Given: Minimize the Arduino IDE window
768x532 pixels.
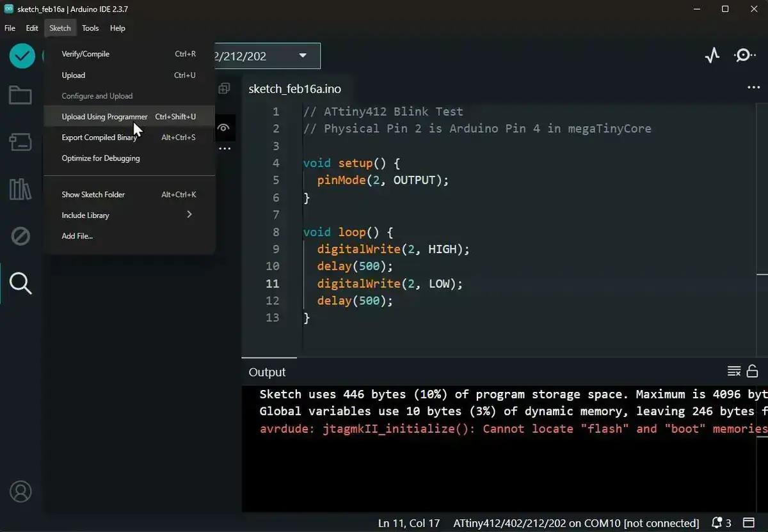Looking at the screenshot, I should [x=696, y=9].
